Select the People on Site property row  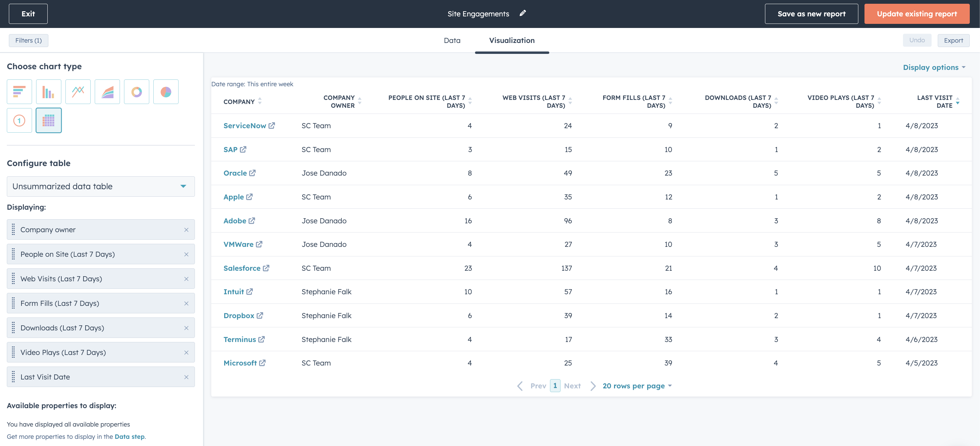tap(101, 254)
